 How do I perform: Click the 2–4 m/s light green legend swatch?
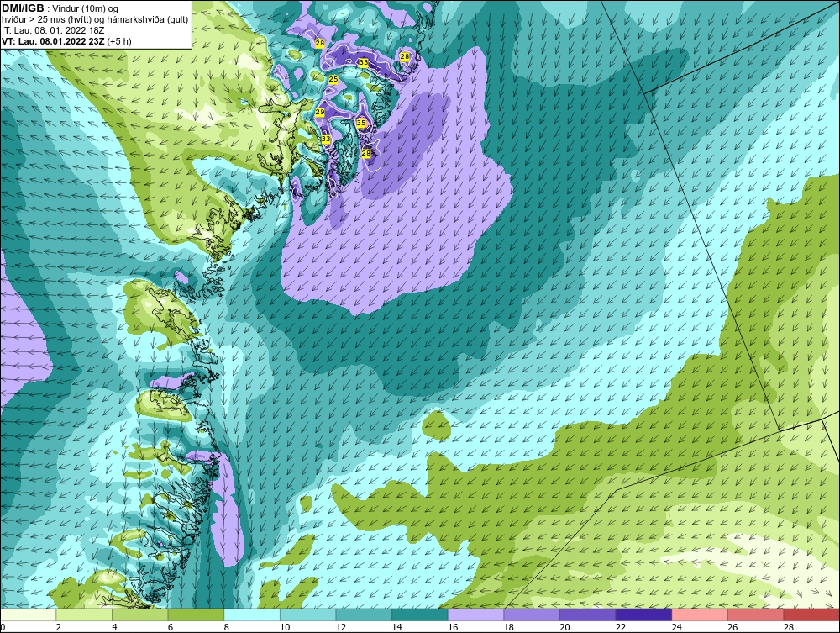84,615
